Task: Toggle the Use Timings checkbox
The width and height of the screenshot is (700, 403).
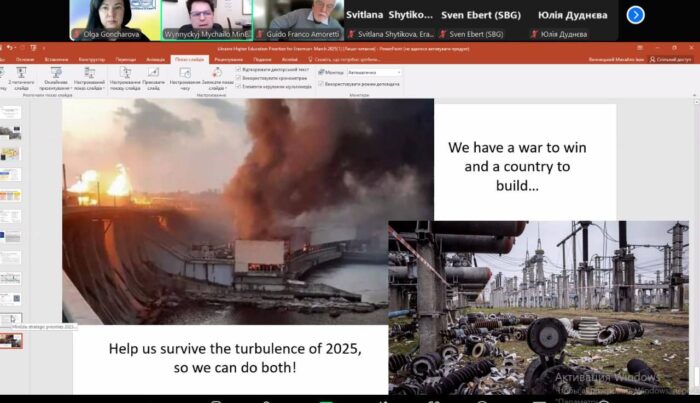Action: click(238, 78)
